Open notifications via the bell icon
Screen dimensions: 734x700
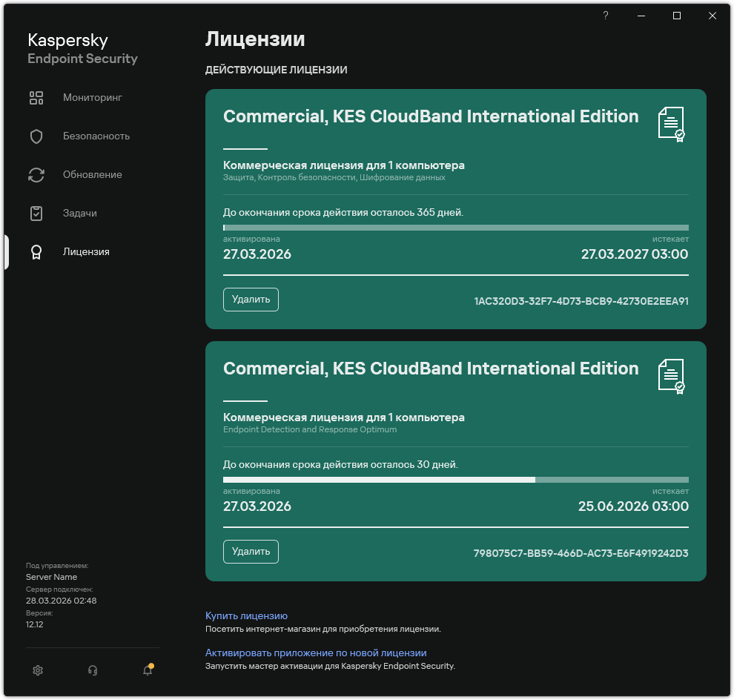pos(148,670)
